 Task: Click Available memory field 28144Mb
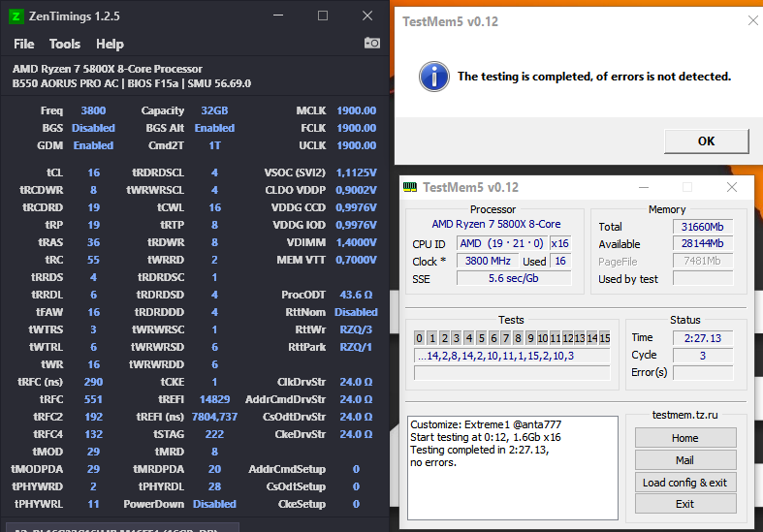[703, 243]
